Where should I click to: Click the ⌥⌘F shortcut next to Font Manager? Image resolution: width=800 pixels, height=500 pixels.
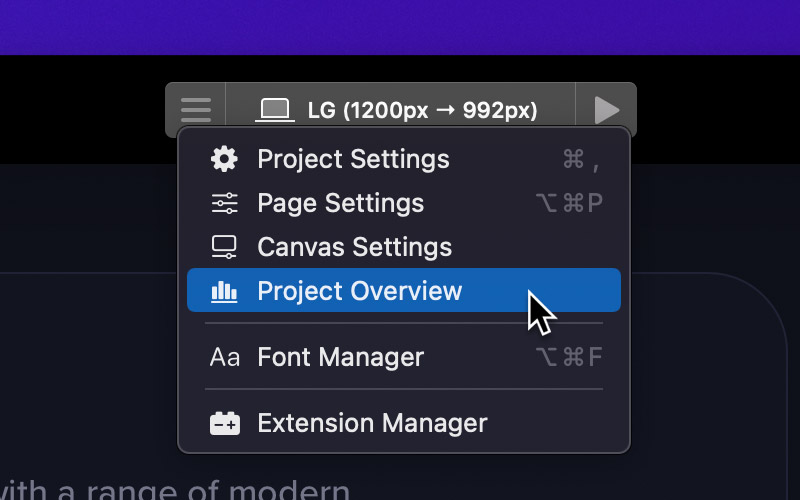[569, 357]
